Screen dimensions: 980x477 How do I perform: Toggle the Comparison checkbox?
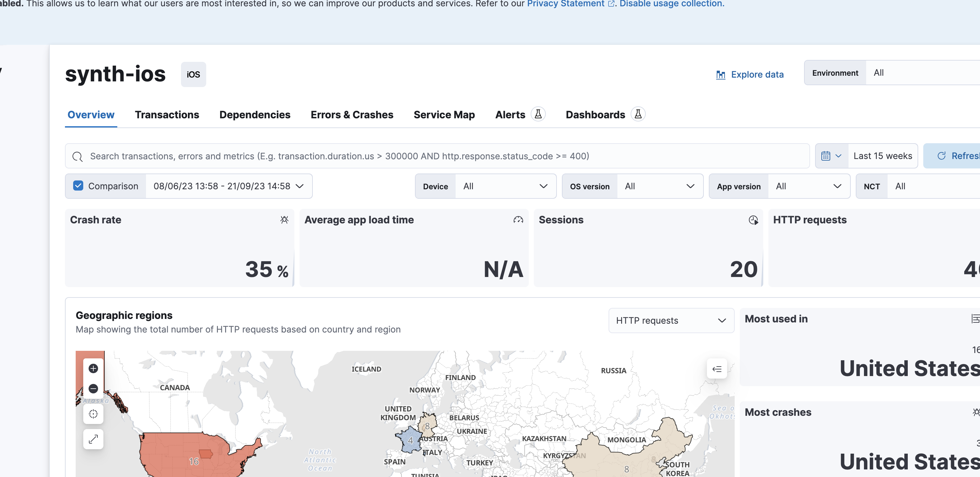pyautogui.click(x=78, y=186)
